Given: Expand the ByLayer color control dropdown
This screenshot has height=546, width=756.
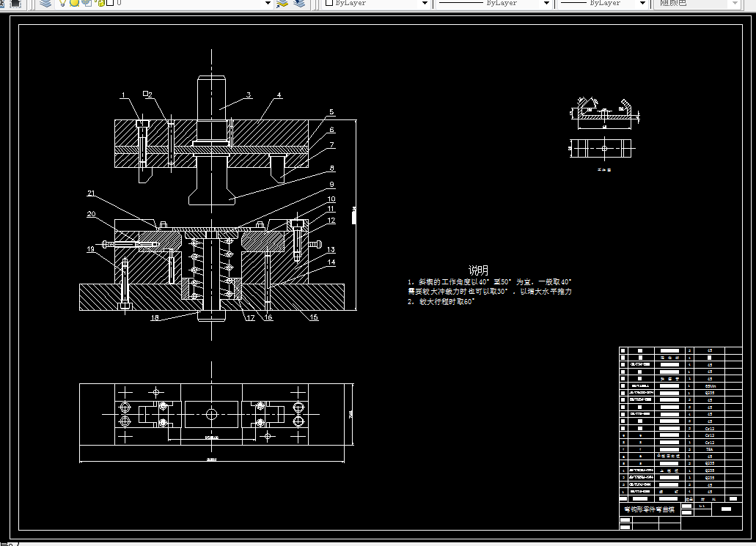Looking at the screenshot, I should coord(425,4).
